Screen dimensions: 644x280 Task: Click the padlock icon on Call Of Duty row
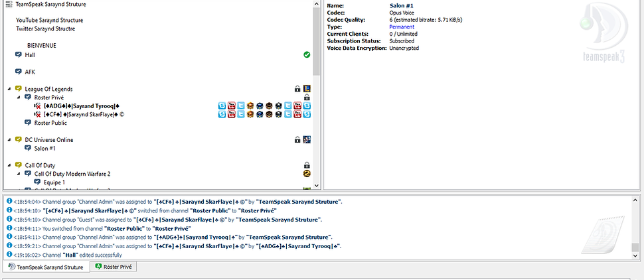tap(306, 165)
